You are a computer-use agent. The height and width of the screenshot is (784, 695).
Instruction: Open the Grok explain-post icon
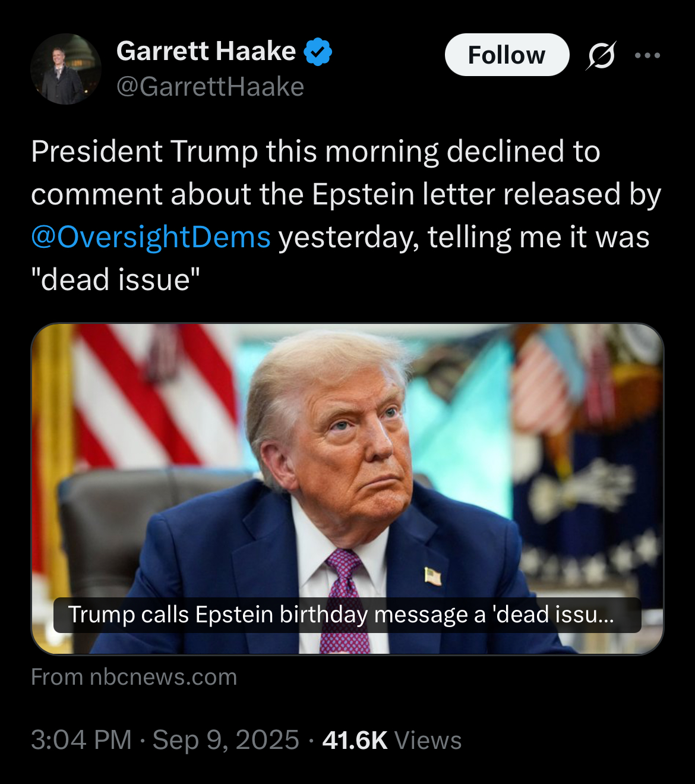[x=601, y=55]
